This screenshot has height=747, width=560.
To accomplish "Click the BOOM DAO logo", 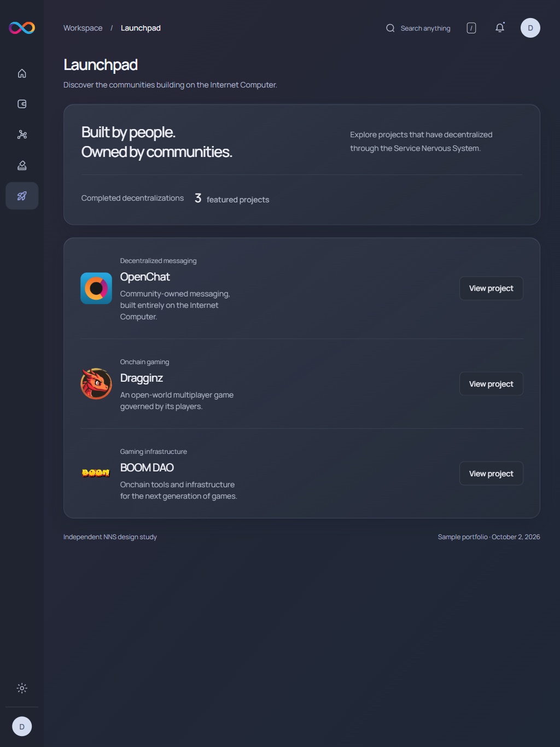I will (x=96, y=473).
